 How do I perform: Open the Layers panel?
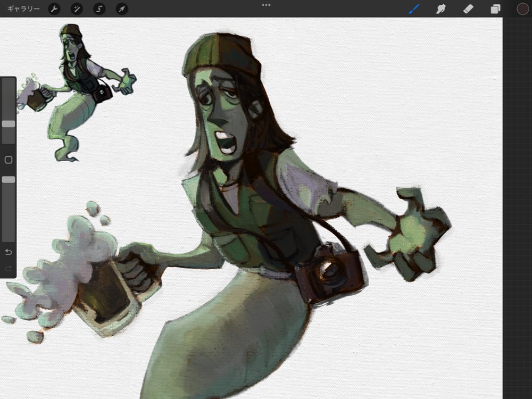coord(495,9)
